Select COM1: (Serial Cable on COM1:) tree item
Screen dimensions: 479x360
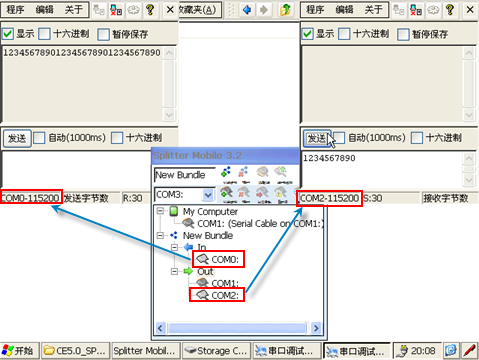click(x=260, y=223)
